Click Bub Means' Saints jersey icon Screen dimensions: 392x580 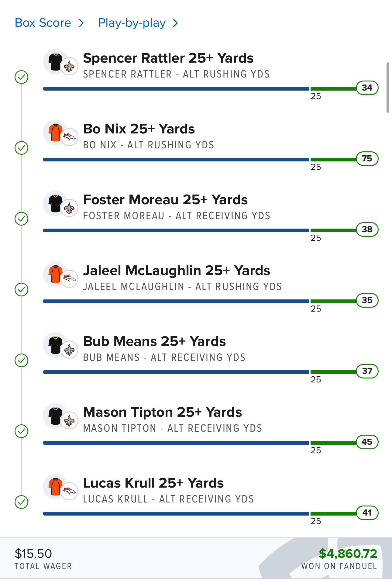pos(56,345)
